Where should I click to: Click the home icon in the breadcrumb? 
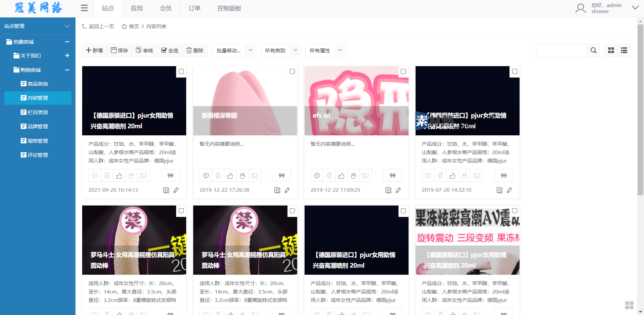[124, 26]
